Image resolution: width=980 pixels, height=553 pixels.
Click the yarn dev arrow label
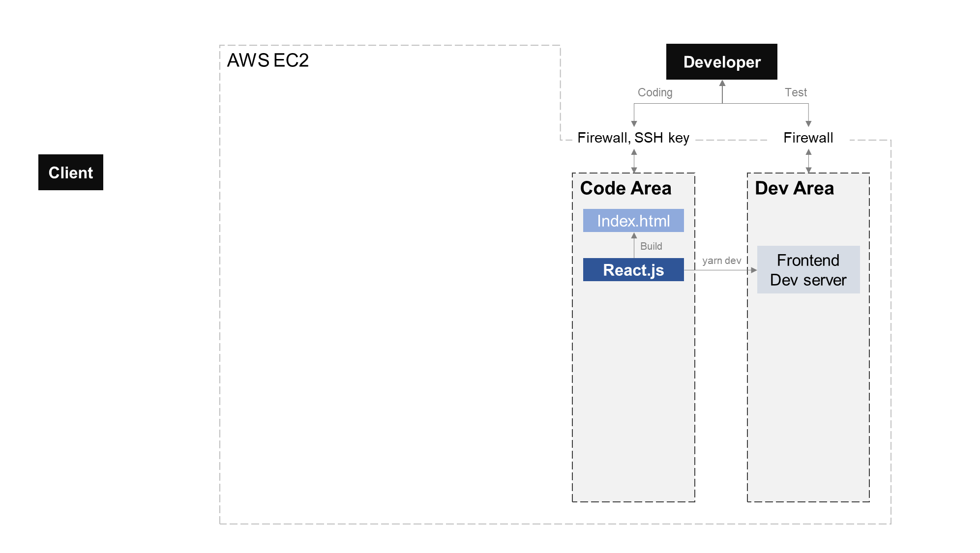[x=721, y=261]
